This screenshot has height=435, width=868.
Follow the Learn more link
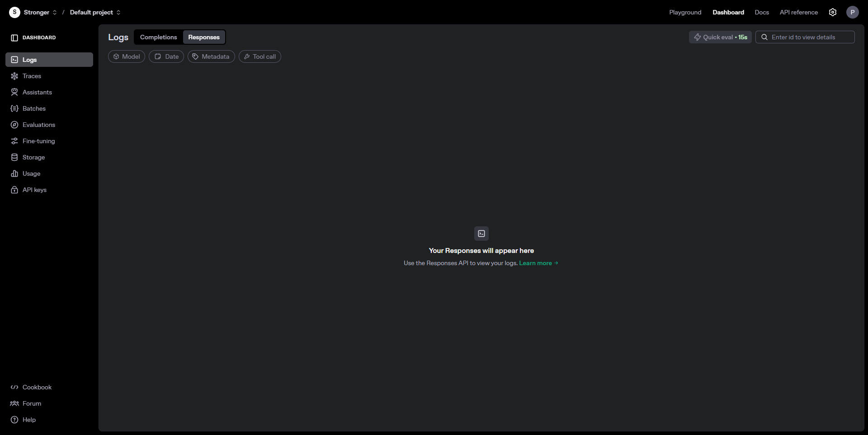(x=538, y=263)
